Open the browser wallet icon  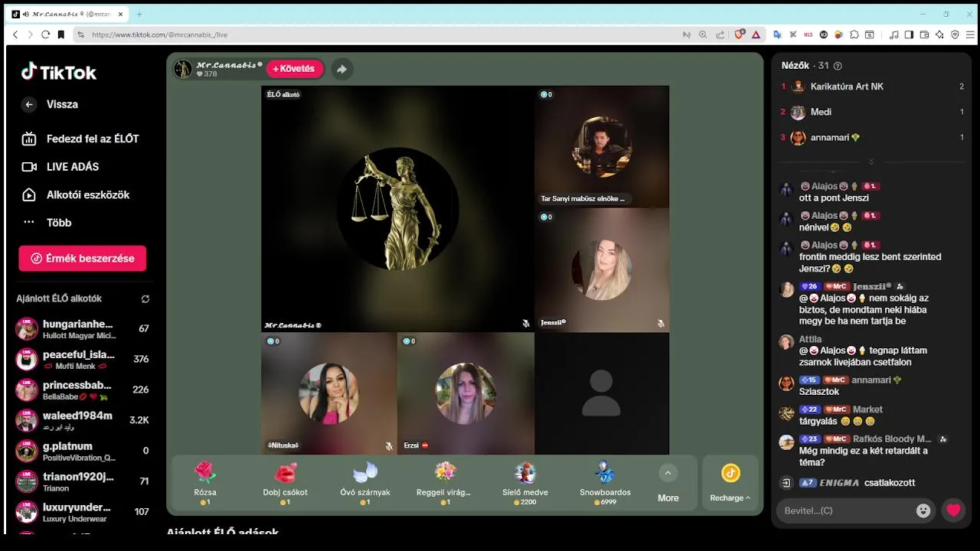click(924, 34)
